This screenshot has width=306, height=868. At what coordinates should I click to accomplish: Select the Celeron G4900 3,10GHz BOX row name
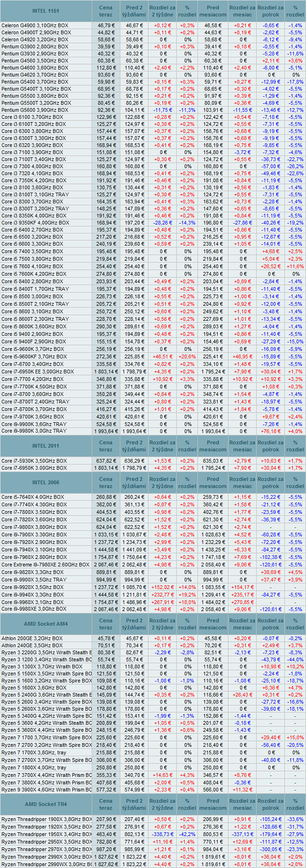click(34, 25)
